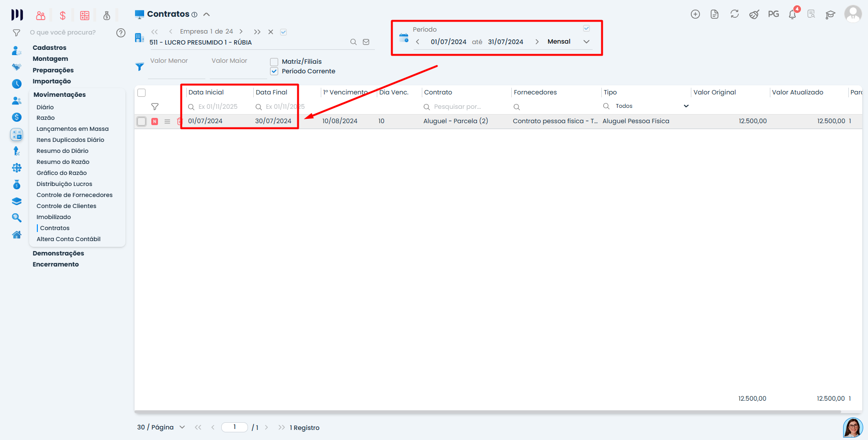Click the broom cleanup icon in the toolbar
868x440 pixels.
point(754,14)
